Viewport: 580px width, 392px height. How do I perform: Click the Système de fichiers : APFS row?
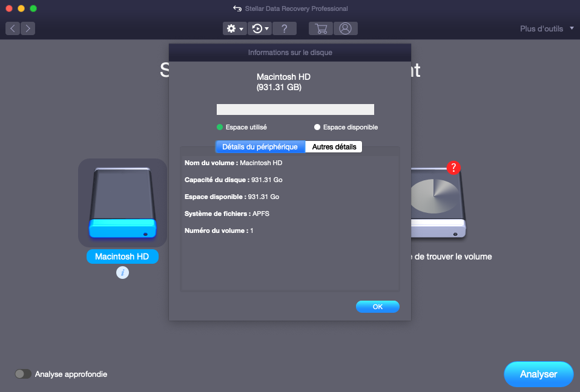(x=227, y=214)
